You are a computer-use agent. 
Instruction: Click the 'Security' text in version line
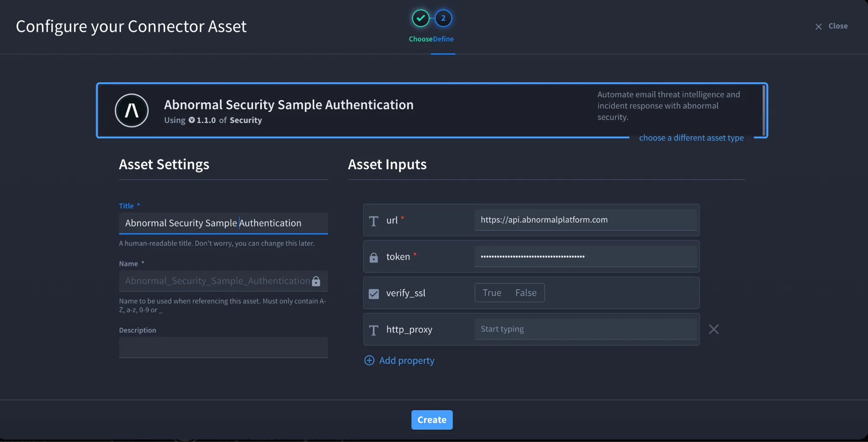pyautogui.click(x=246, y=120)
